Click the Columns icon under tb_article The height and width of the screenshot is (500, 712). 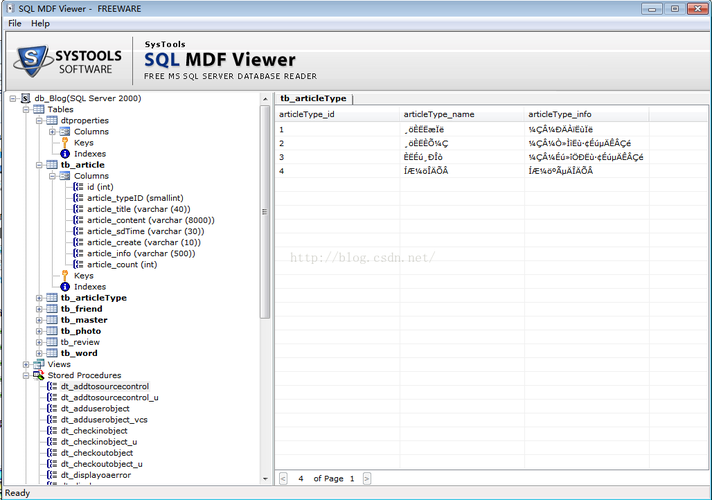point(65,176)
